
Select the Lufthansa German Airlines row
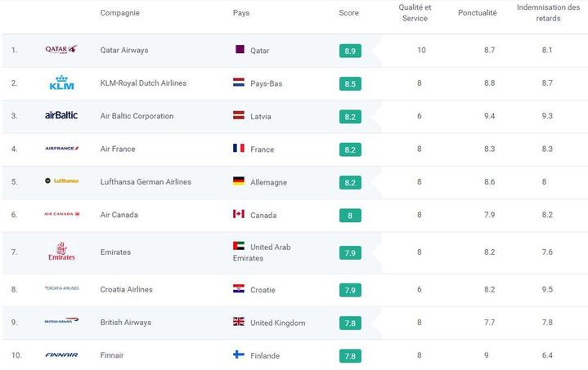(x=294, y=182)
